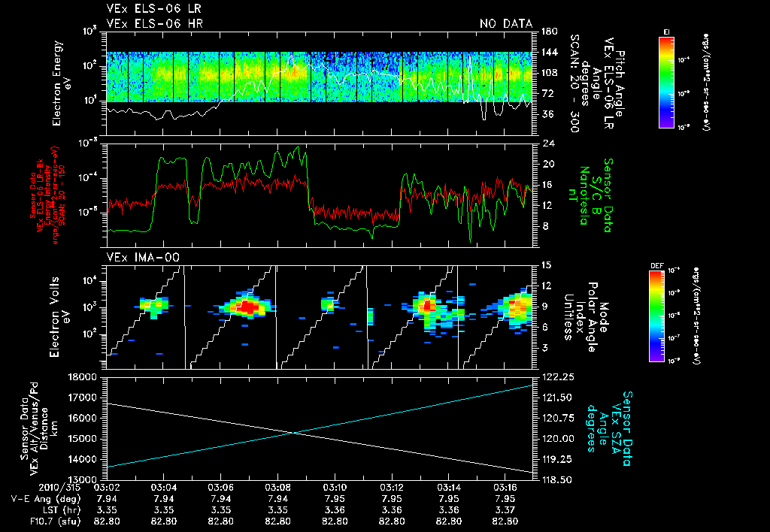Click the '13000' altitude tick label
The image size is (770, 532).
click(x=83, y=479)
